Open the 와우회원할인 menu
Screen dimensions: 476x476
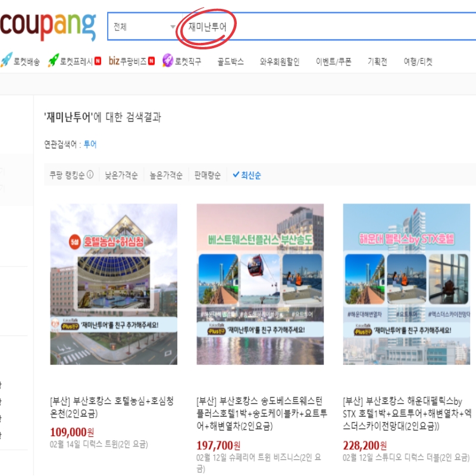point(280,62)
